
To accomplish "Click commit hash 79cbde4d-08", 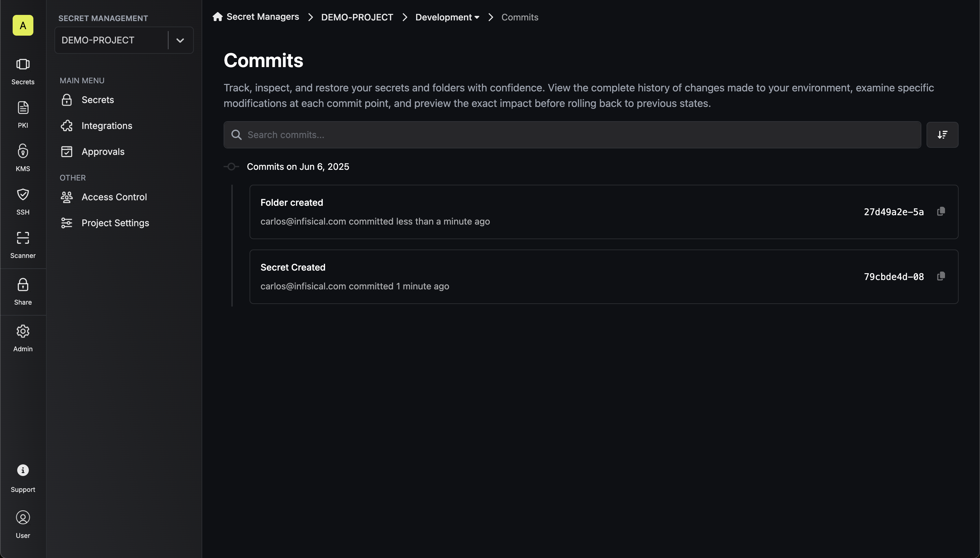I will point(893,277).
